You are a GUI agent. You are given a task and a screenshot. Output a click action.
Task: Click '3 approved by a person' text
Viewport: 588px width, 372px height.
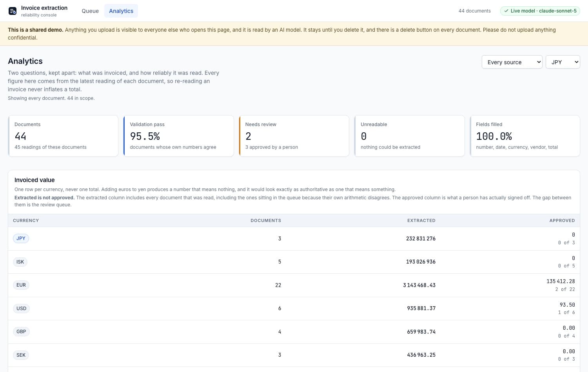(272, 147)
